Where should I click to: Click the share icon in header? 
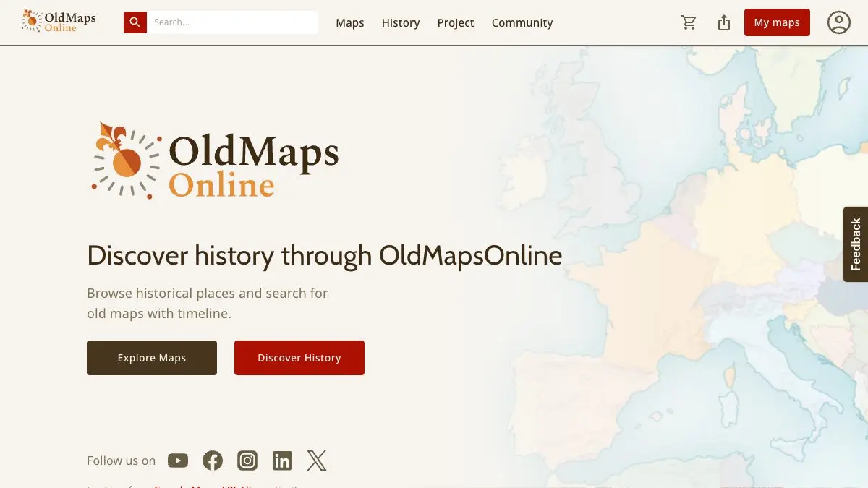pyautogui.click(x=724, y=23)
